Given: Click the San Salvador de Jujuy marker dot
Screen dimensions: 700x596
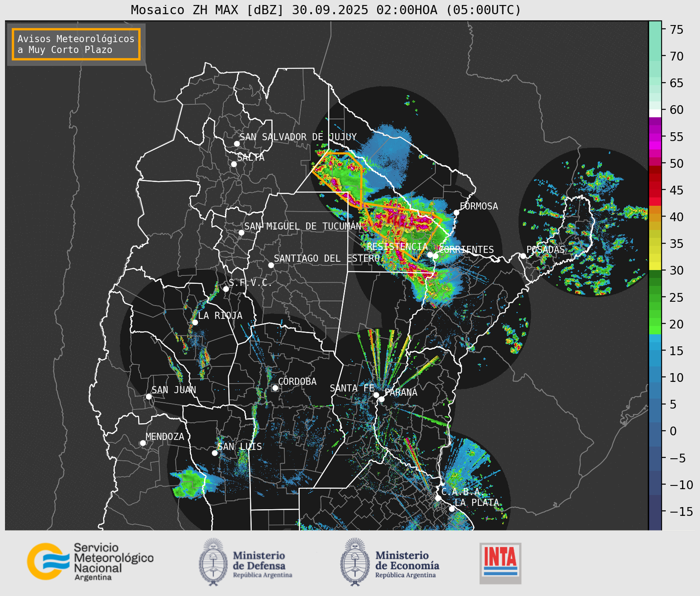Looking at the screenshot, I should tap(237, 144).
